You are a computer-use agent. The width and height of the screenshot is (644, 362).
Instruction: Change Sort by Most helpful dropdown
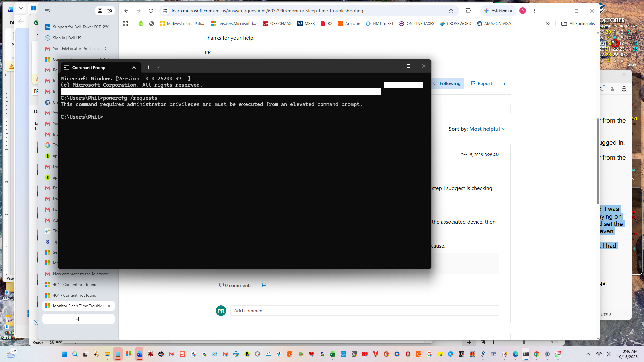pos(488,129)
